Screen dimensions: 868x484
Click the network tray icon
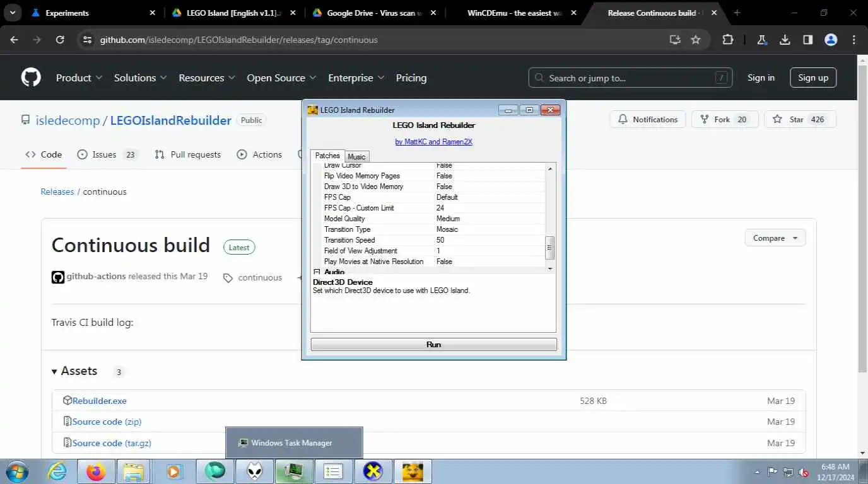789,471
